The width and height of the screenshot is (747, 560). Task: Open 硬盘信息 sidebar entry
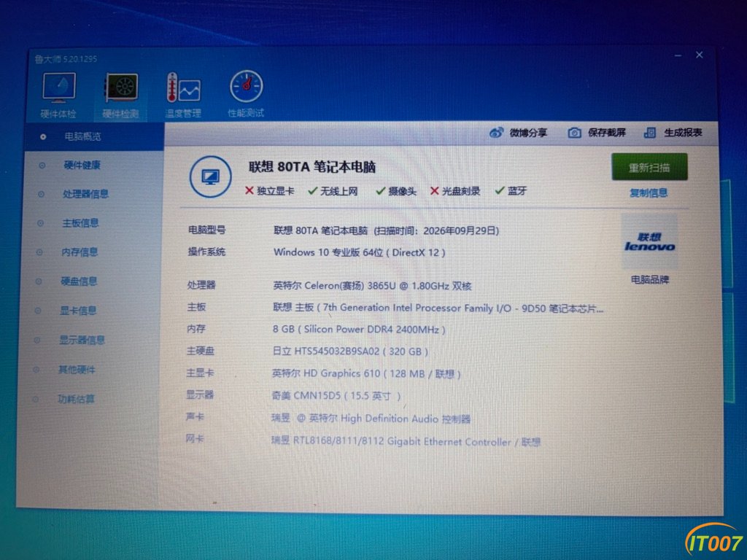pos(79,281)
